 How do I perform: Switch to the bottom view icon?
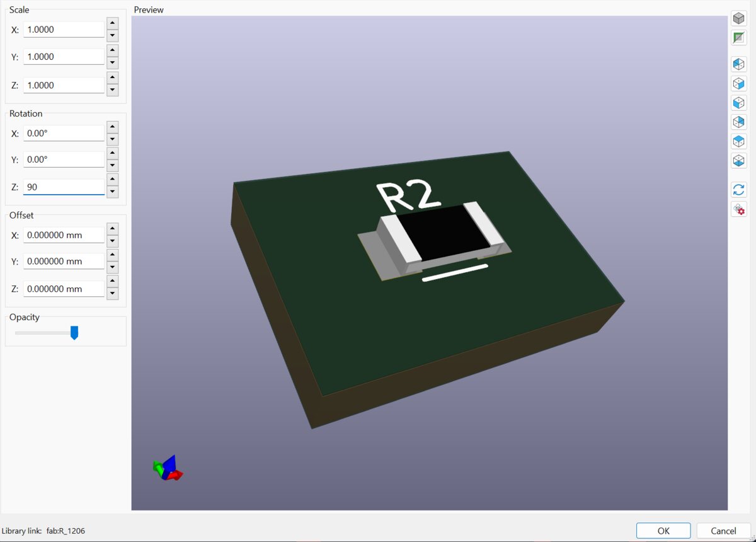[x=738, y=160]
